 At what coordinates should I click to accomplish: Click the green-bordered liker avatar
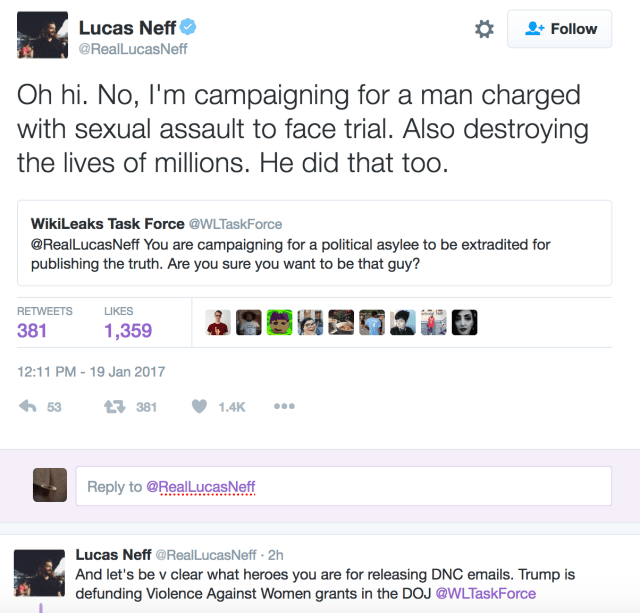[279, 322]
